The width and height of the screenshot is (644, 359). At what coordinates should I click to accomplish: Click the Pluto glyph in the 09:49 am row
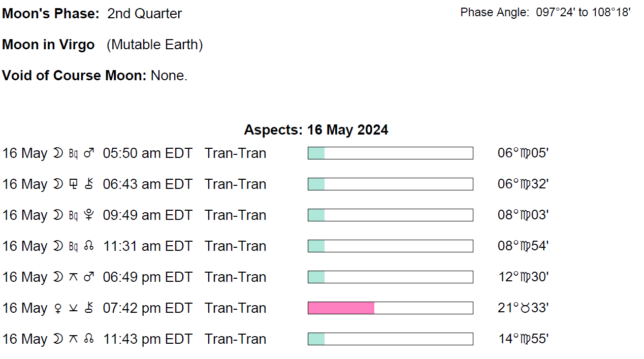point(89,215)
